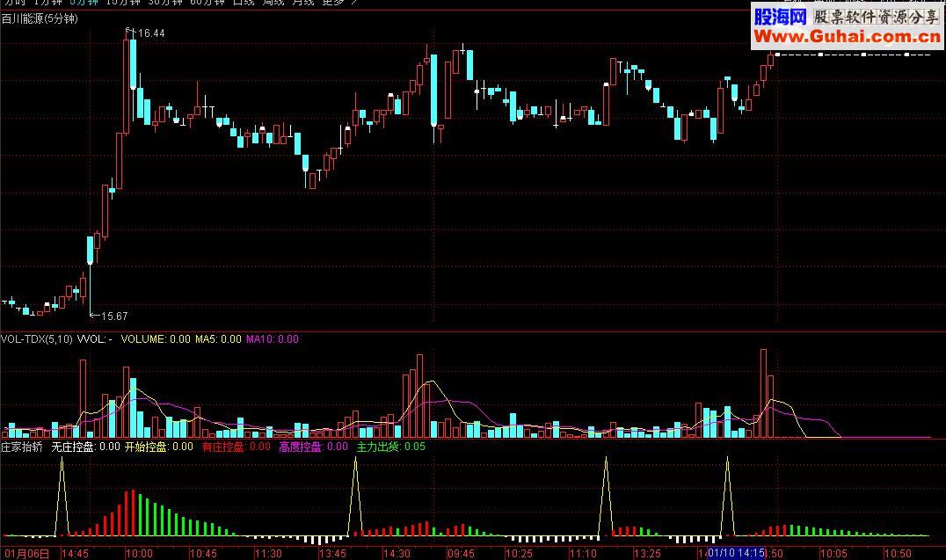The height and width of the screenshot is (560, 946).
Task: Click the 01月06日 date label on time axis
Action: tap(26, 553)
